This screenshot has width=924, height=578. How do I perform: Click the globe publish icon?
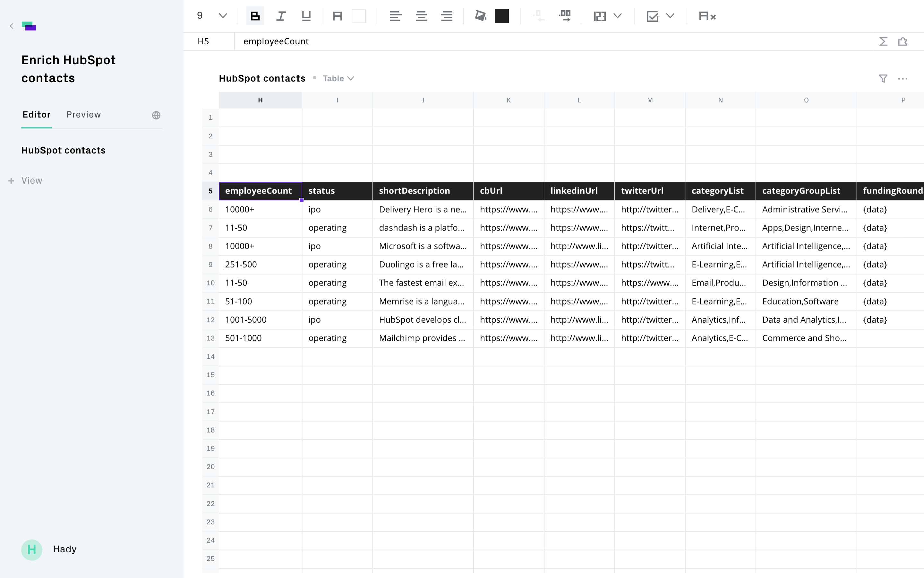point(156,115)
